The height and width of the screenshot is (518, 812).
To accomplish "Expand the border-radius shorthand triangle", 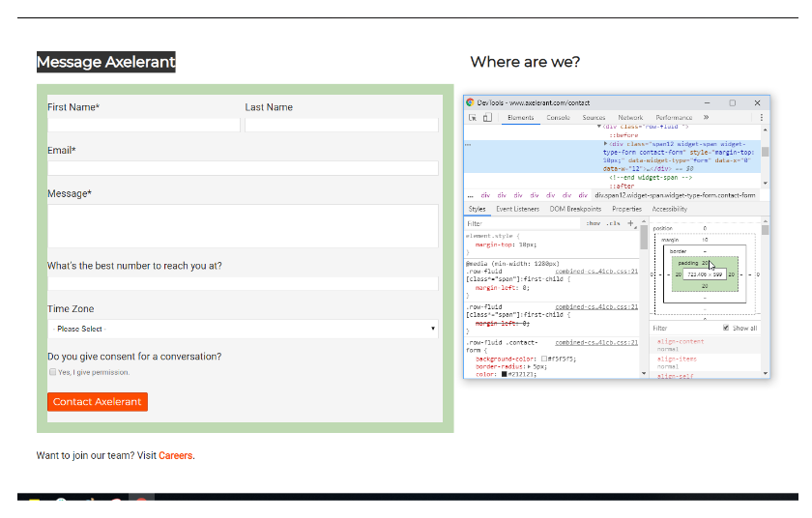I will click(529, 367).
